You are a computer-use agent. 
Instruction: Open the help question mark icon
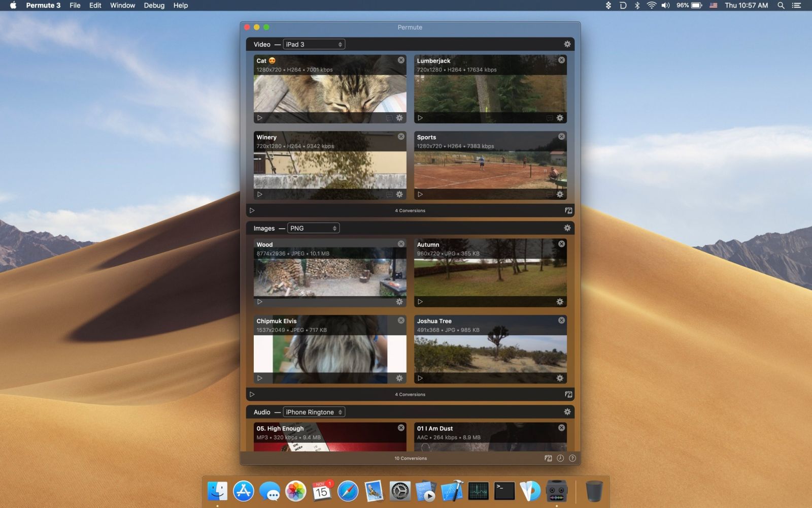point(572,458)
